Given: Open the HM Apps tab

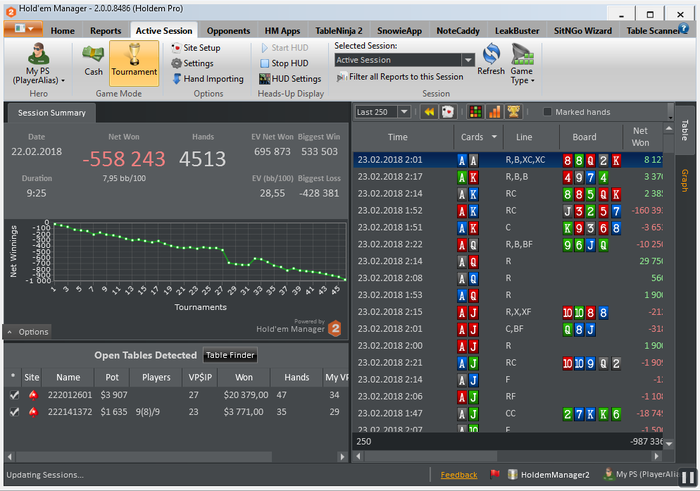Looking at the screenshot, I should (x=282, y=31).
